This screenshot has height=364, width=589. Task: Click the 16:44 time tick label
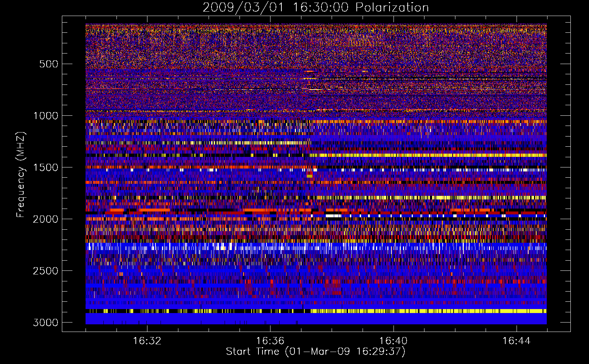click(x=516, y=341)
